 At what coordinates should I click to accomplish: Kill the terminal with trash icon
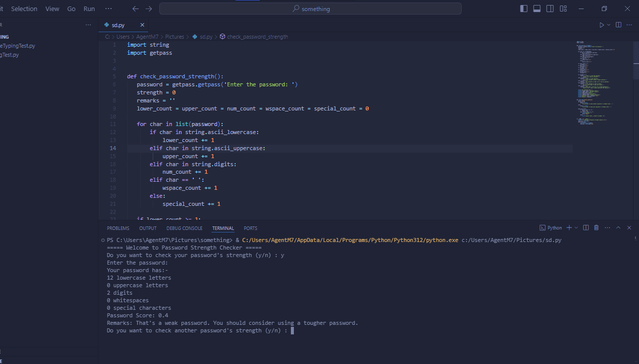pyautogui.click(x=596, y=227)
